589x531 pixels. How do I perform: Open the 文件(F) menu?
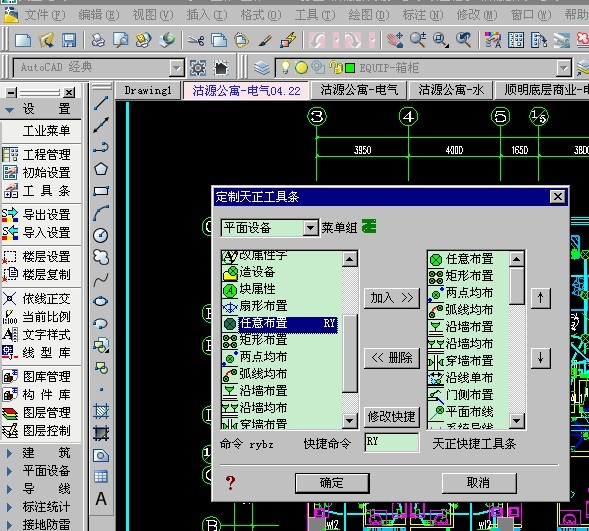pyautogui.click(x=45, y=15)
